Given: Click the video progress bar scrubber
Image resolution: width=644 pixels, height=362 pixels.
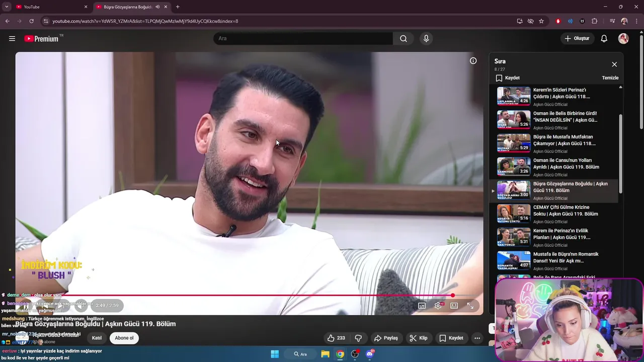Looking at the screenshot, I should point(452,296).
